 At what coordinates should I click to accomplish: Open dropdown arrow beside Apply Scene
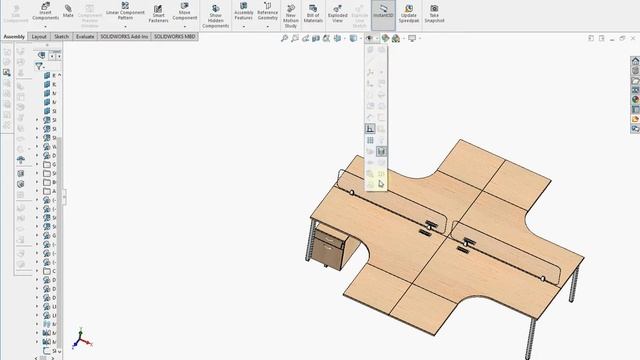tap(403, 38)
